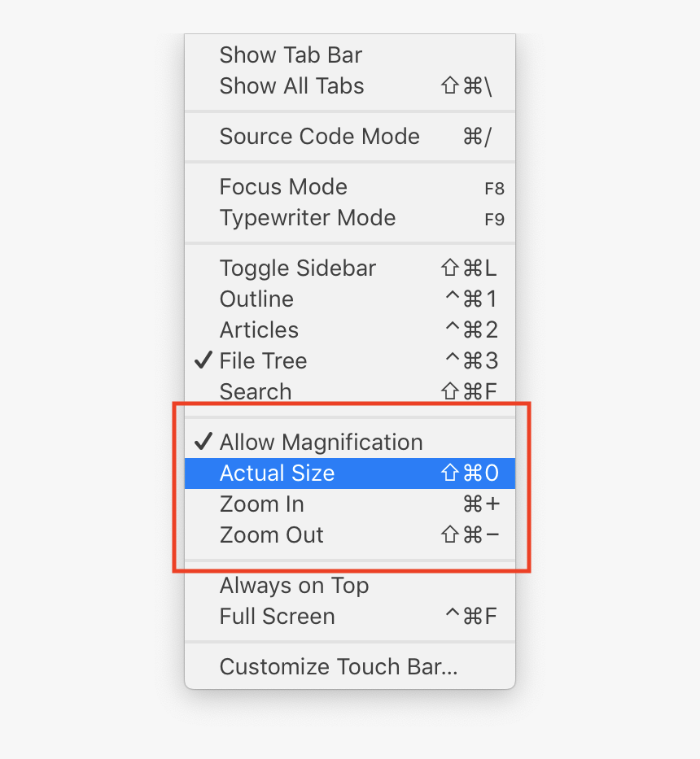The image size is (700, 759).
Task: Enter Full Screen mode
Action: pos(277,616)
